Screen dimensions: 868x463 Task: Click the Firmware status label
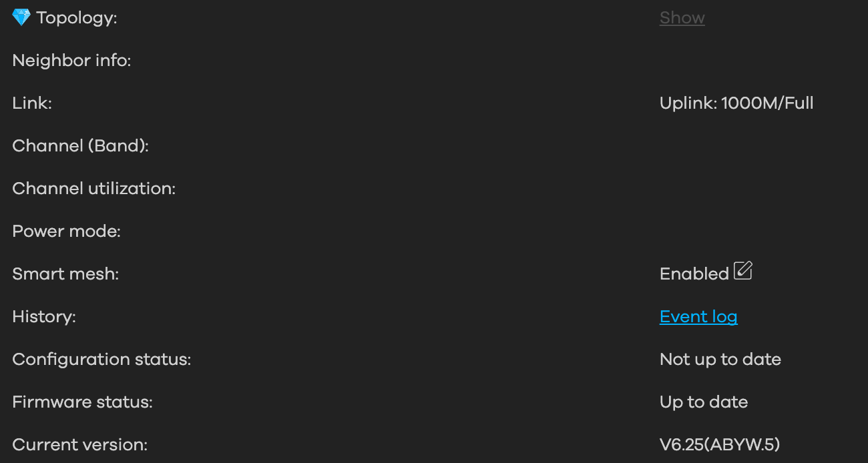click(x=83, y=402)
